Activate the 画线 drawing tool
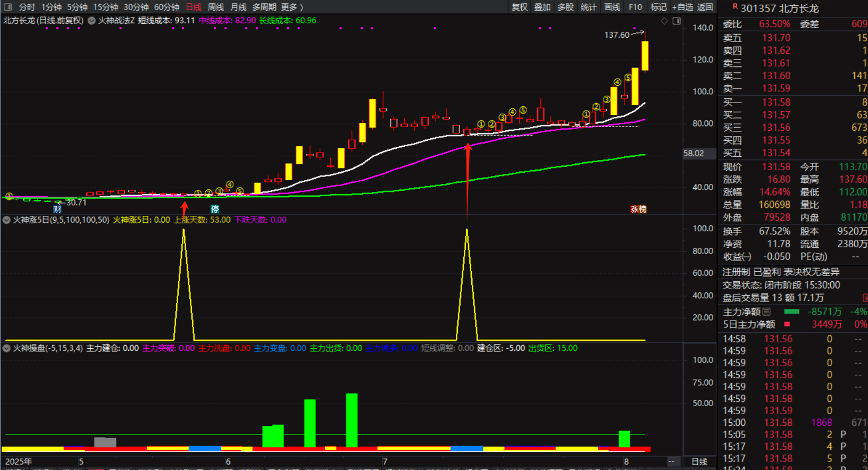 point(612,7)
